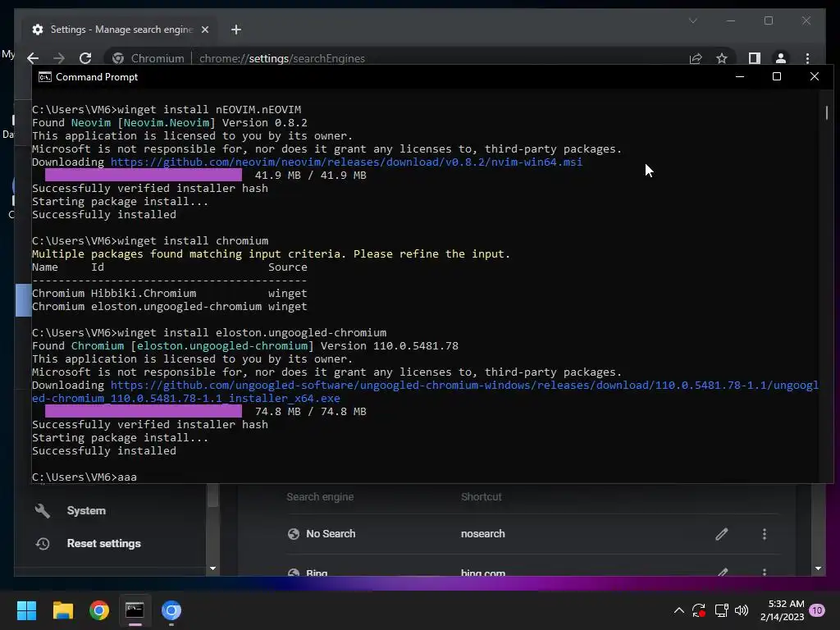840x630 pixels.
Task: Open the notification badge showing 10
Action: (x=817, y=610)
